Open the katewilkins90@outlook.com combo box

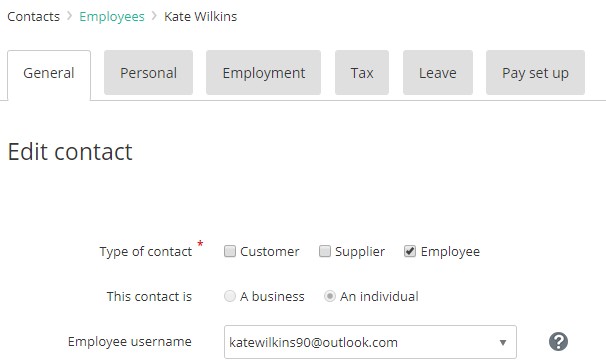370,342
